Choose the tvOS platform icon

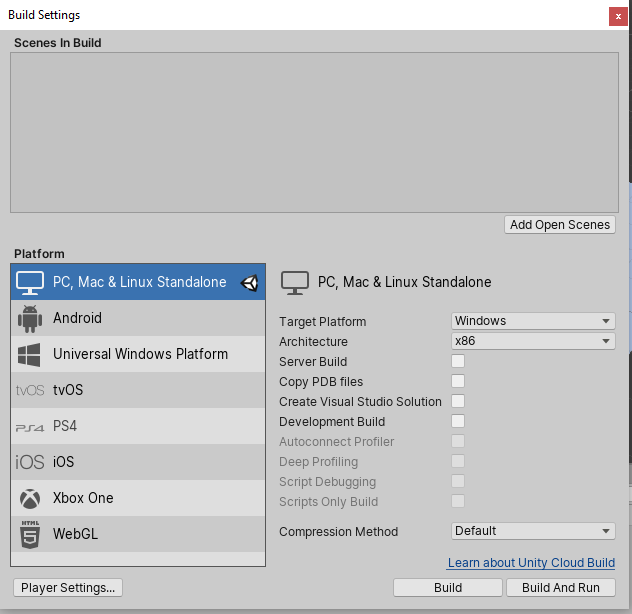[x=30, y=390]
